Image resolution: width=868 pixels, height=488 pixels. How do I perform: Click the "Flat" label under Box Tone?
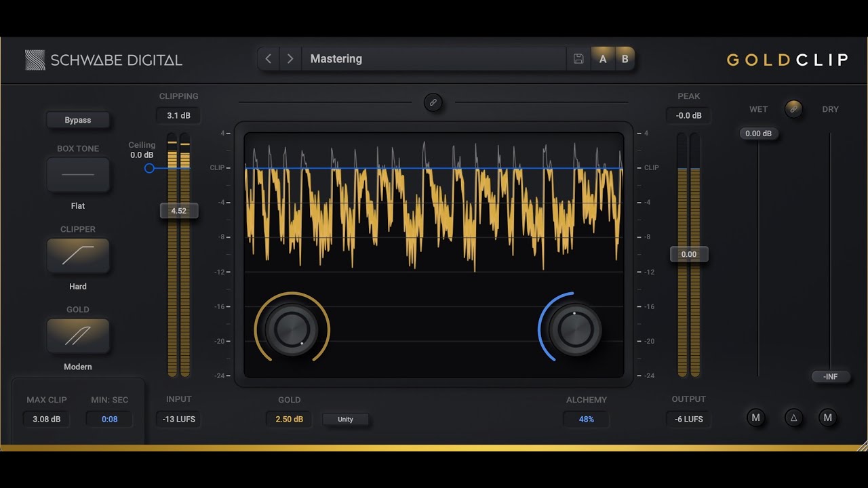coord(78,206)
